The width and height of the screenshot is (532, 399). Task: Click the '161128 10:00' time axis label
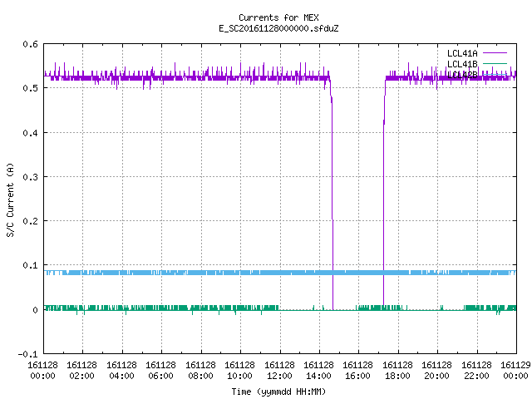pyautogui.click(x=239, y=370)
